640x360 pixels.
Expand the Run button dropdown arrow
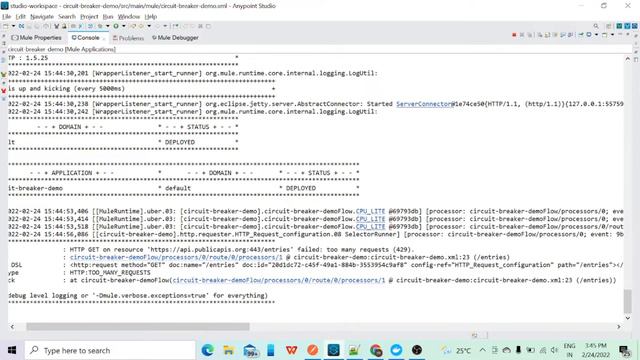(124, 26)
